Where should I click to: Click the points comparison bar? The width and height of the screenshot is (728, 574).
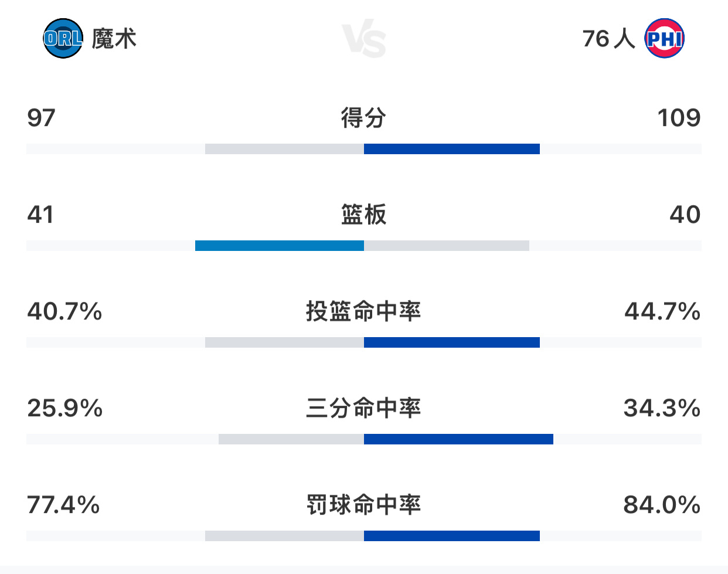364,149
